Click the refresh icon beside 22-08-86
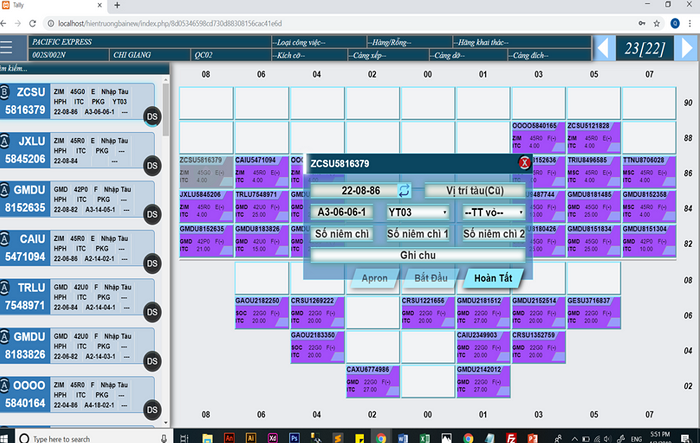The width and height of the screenshot is (700, 443). (x=404, y=190)
